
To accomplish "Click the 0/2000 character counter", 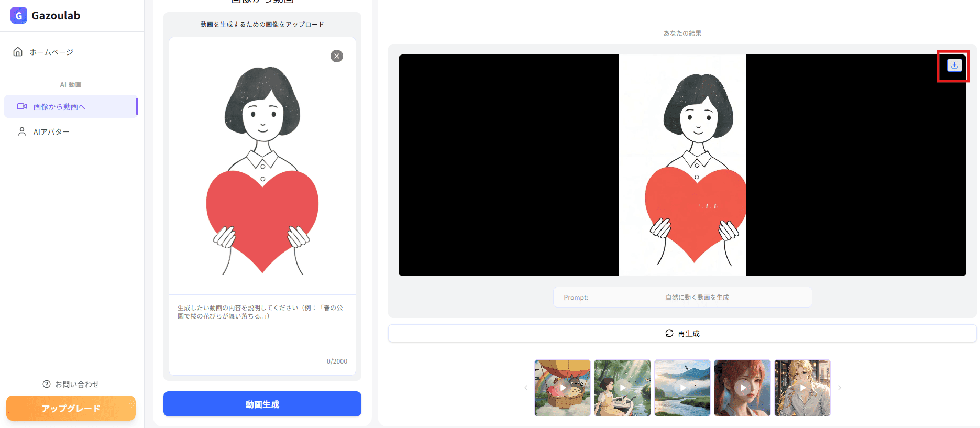I will coord(337,361).
